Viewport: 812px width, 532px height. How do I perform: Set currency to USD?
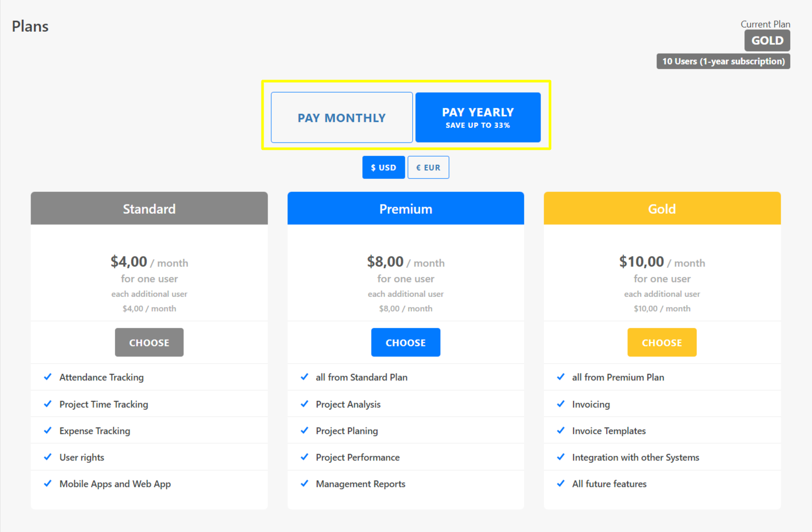[x=383, y=167]
